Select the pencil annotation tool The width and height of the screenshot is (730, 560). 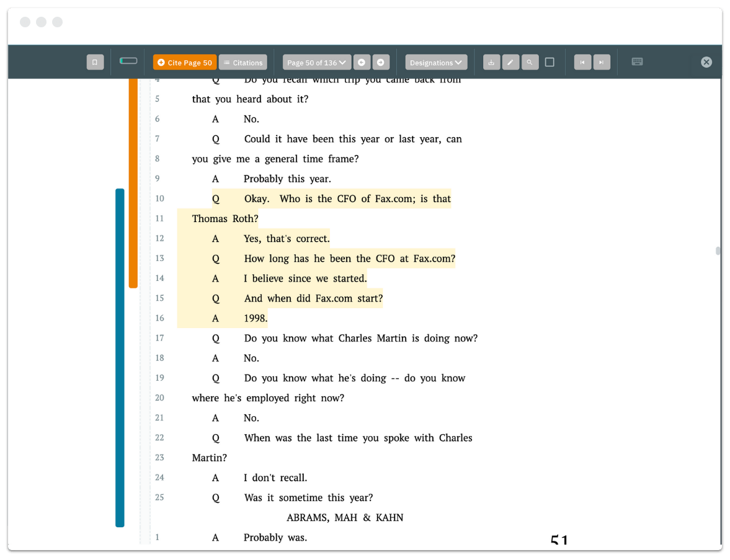pyautogui.click(x=510, y=62)
